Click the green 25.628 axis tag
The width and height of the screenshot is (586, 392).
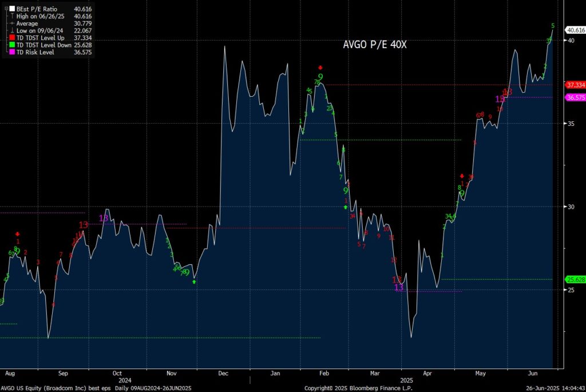pyautogui.click(x=576, y=279)
